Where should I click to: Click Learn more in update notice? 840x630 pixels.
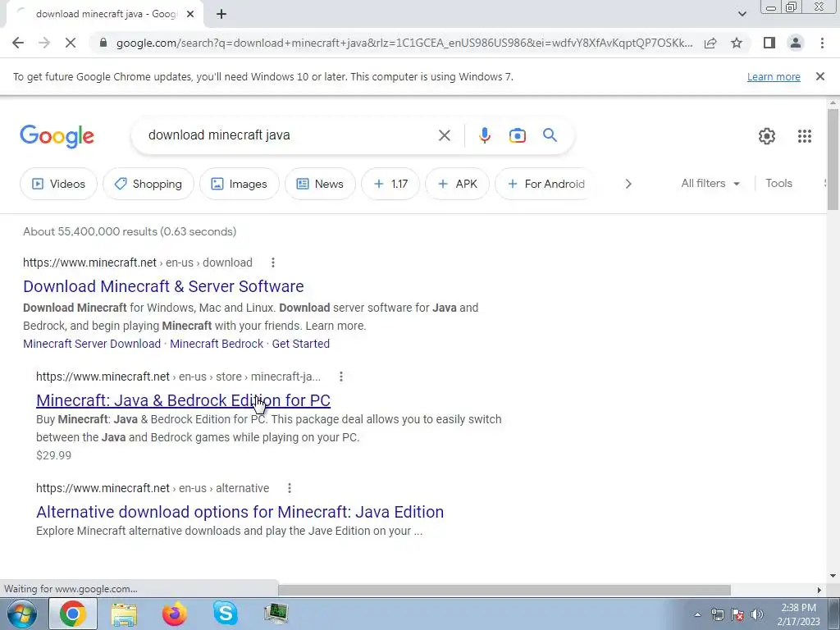[x=774, y=76]
